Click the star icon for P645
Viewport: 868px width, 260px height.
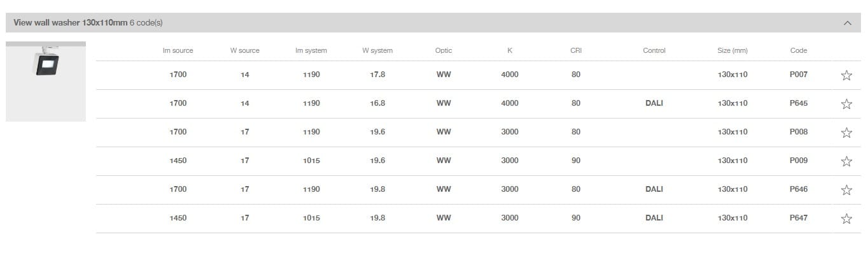tap(846, 104)
